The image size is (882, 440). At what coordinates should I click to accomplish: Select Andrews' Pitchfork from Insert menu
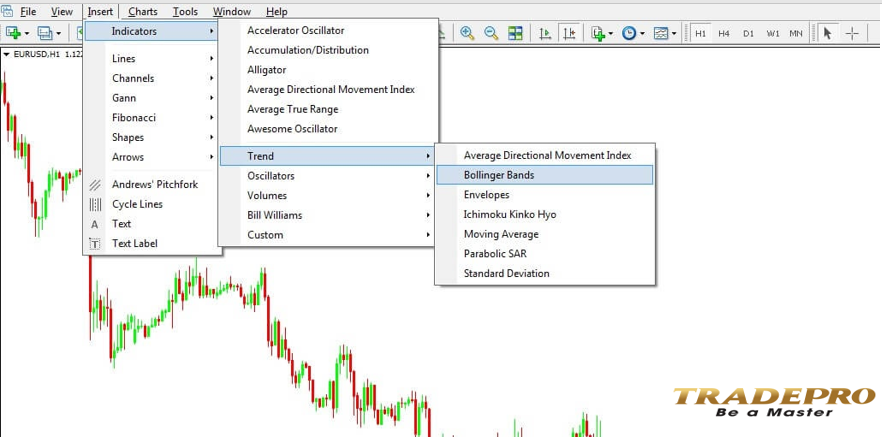pos(151,185)
